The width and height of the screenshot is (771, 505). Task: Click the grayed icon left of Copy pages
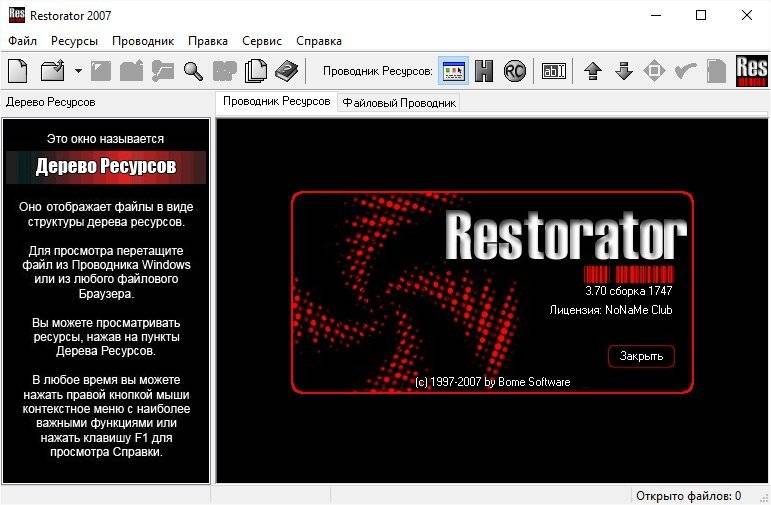click(225, 71)
